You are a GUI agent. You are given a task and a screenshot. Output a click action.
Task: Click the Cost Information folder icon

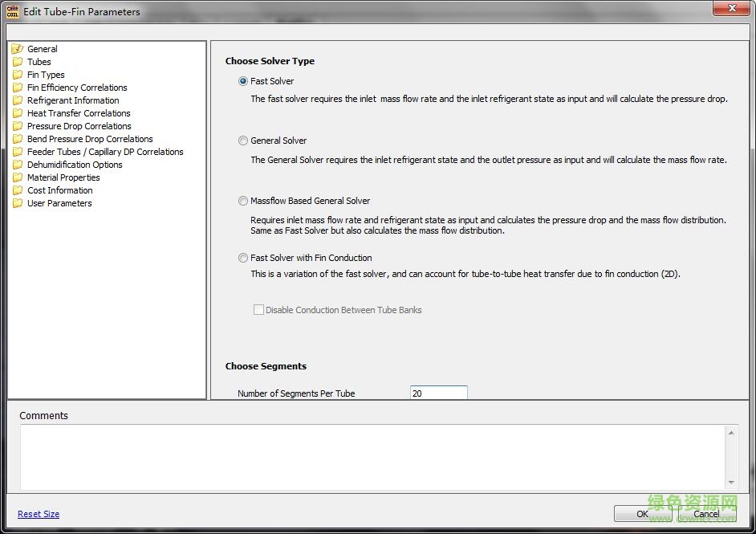click(x=18, y=190)
